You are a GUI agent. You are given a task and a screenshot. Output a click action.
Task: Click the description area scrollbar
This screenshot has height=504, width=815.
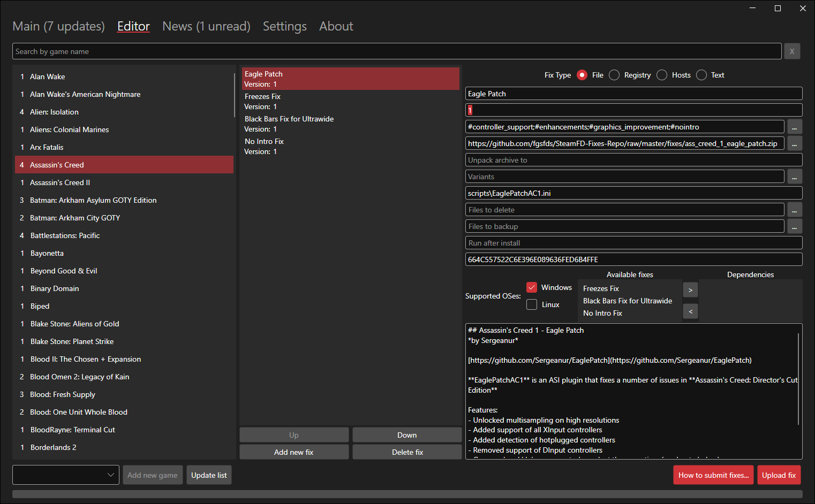[x=798, y=379]
